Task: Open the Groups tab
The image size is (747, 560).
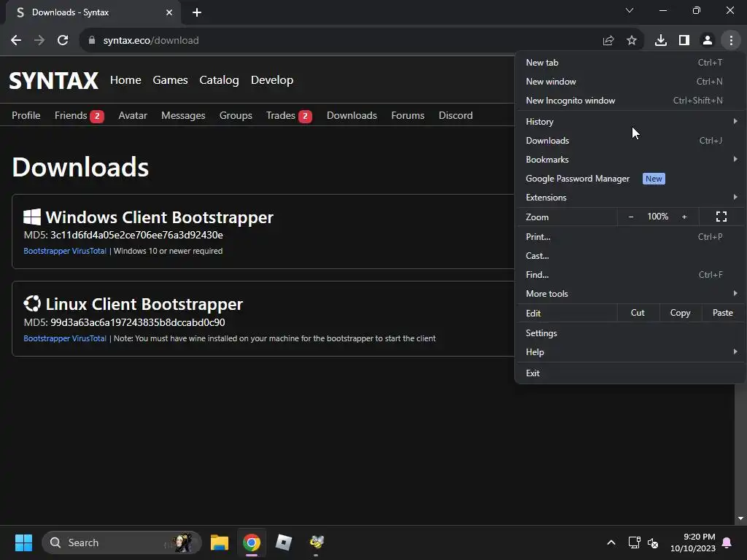Action: pyautogui.click(x=236, y=115)
